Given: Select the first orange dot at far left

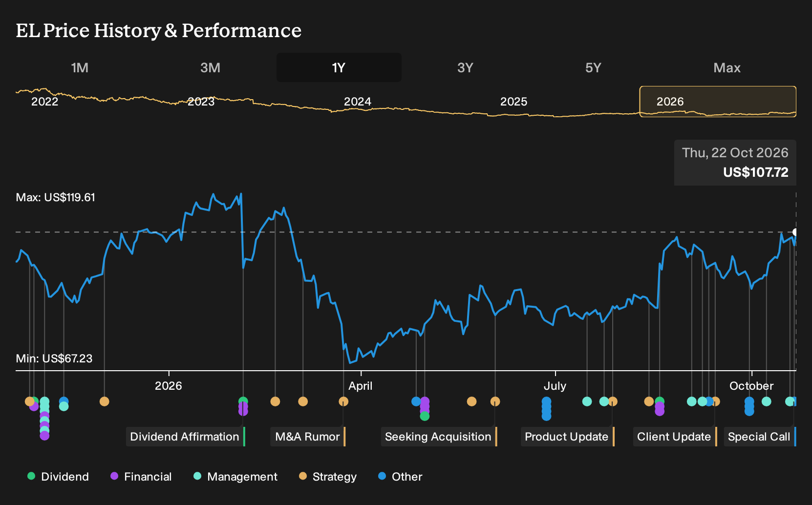Looking at the screenshot, I should tap(29, 401).
